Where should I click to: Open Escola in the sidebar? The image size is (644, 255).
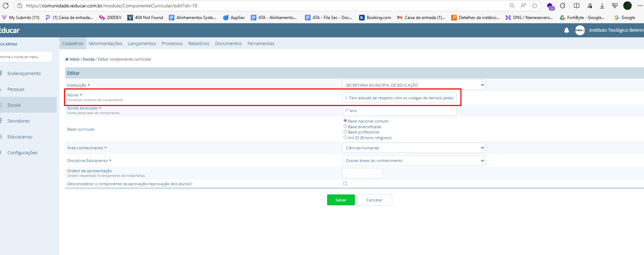[28, 105]
